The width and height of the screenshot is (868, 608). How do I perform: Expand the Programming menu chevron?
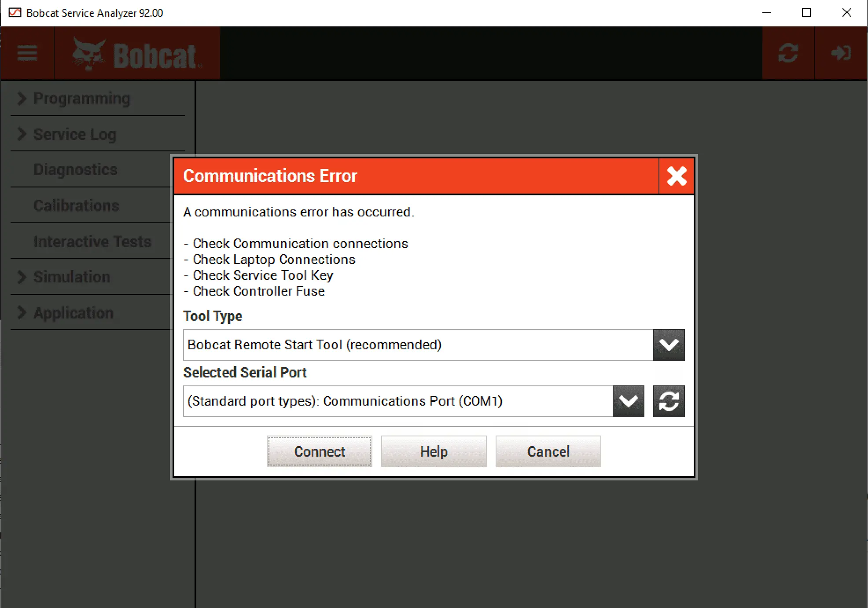click(22, 98)
